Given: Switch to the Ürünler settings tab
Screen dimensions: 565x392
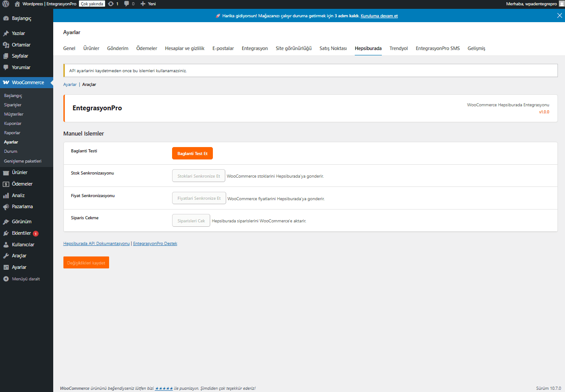Looking at the screenshot, I should [x=91, y=48].
